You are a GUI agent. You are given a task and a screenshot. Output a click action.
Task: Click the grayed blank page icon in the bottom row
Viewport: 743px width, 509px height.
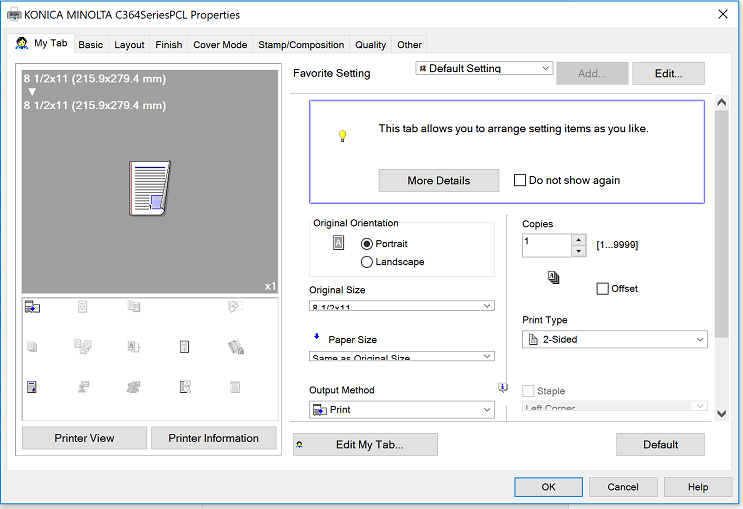(x=235, y=387)
